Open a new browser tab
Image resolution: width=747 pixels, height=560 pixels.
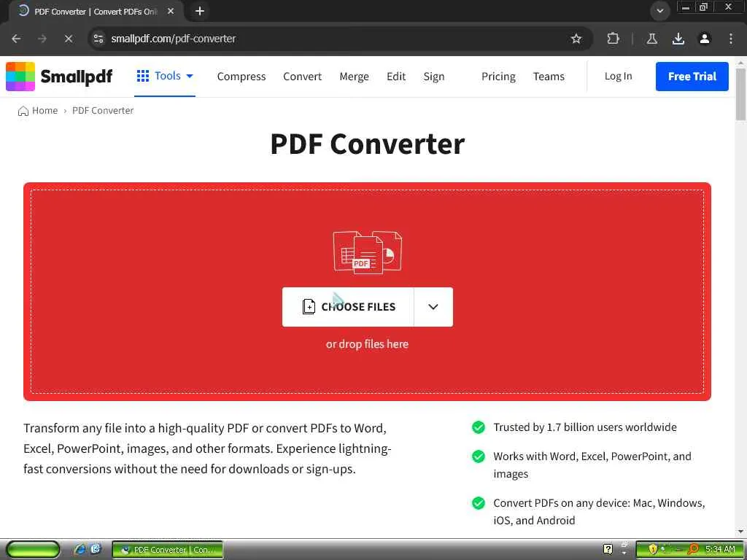[x=200, y=11]
